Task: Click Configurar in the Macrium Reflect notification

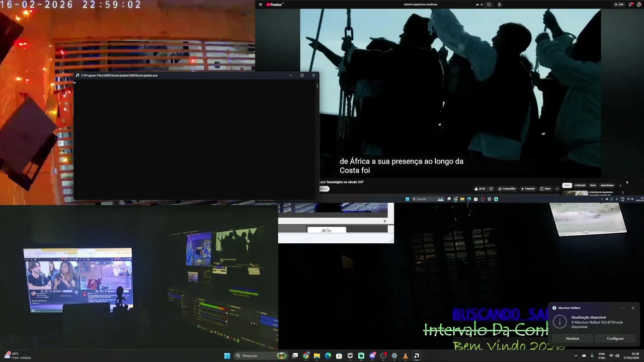Action: 615,338
